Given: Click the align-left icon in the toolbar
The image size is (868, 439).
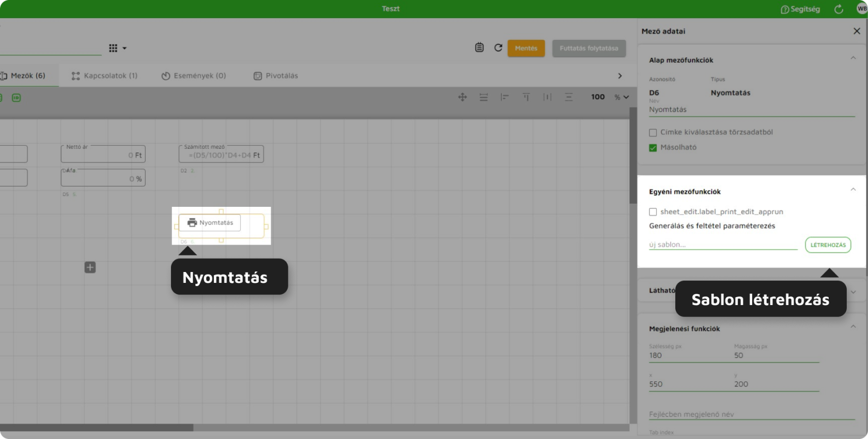Looking at the screenshot, I should coord(505,97).
